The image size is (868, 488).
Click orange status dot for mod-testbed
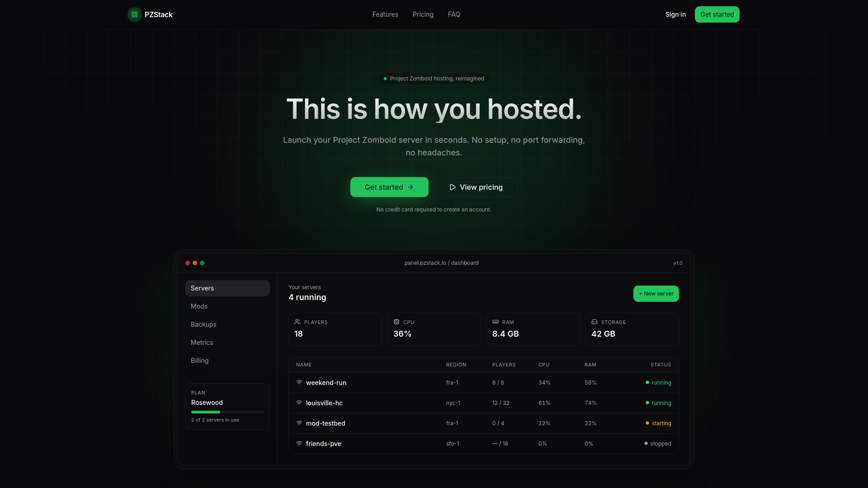[647, 423]
